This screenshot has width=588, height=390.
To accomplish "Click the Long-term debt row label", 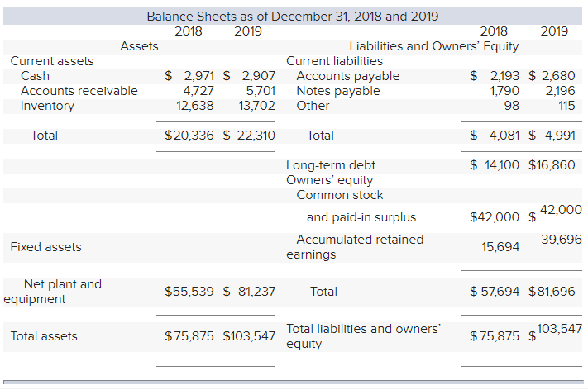I will tap(330, 165).
